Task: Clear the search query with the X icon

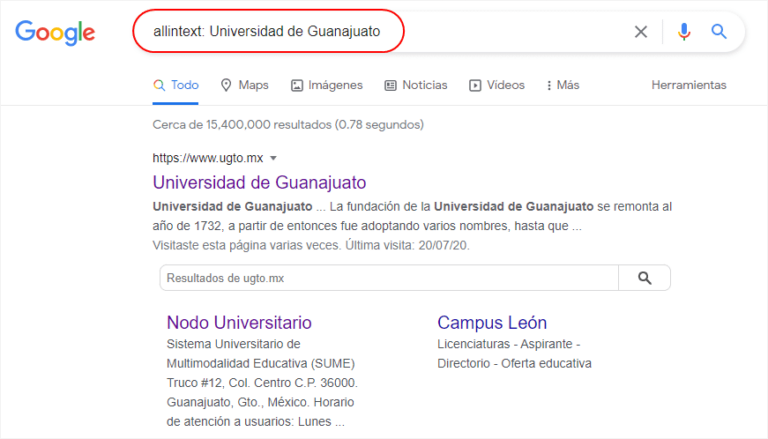Action: coord(641,32)
